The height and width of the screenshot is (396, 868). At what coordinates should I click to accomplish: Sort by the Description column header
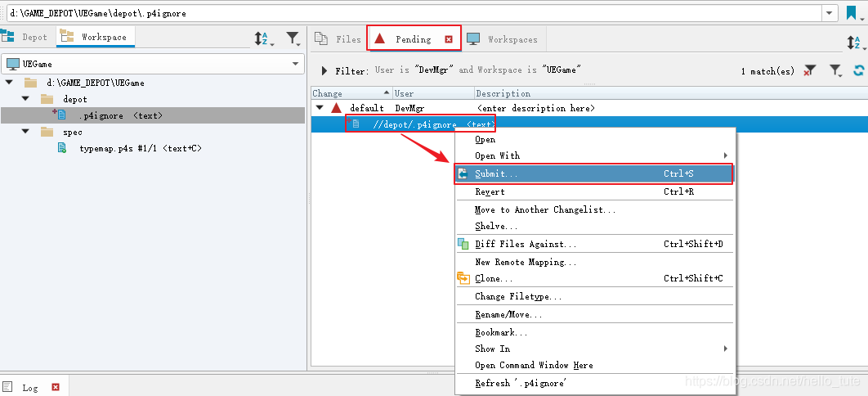[x=671, y=93]
